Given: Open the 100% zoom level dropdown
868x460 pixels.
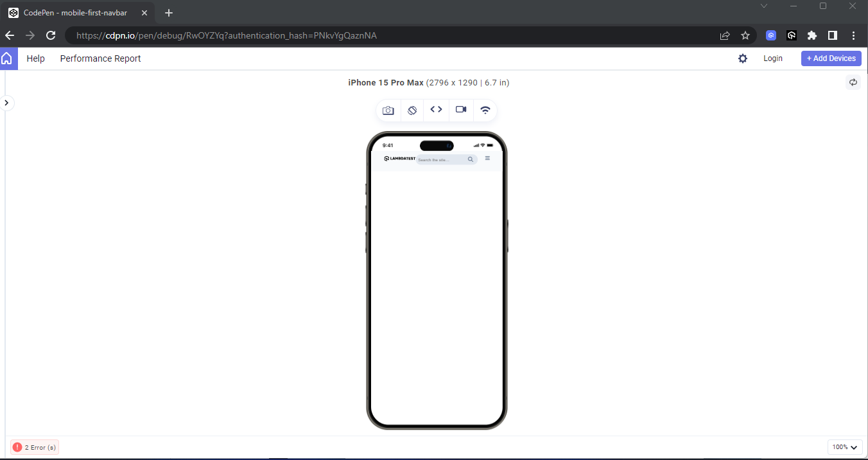Looking at the screenshot, I should pos(845,447).
